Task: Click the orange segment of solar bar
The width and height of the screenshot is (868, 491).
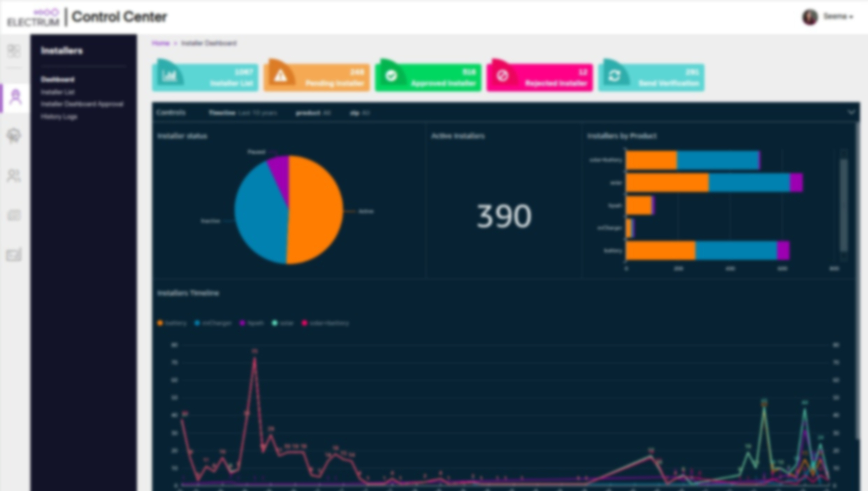Action: coord(667,183)
